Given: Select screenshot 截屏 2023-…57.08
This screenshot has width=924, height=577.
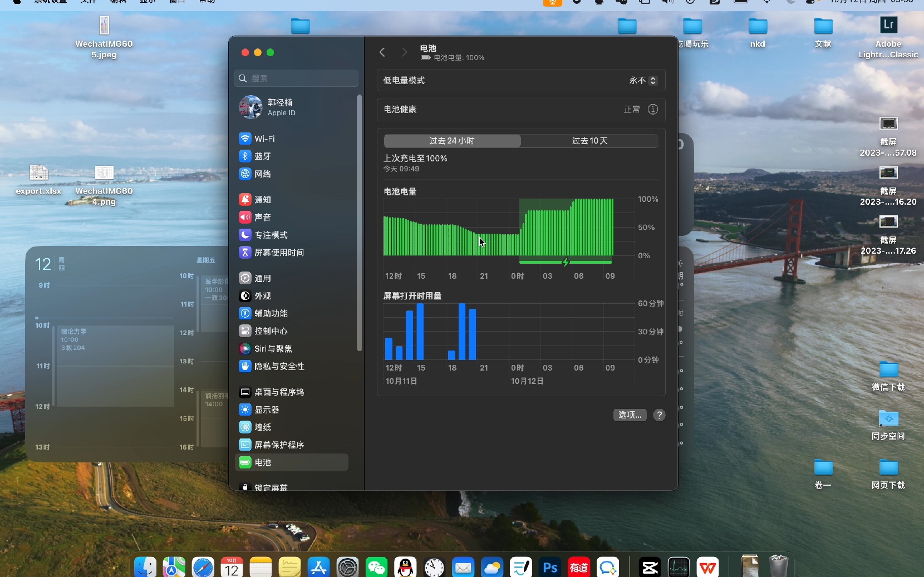Looking at the screenshot, I should point(888,137).
